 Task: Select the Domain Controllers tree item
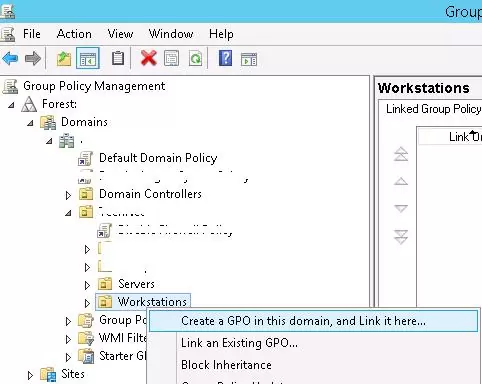point(150,194)
